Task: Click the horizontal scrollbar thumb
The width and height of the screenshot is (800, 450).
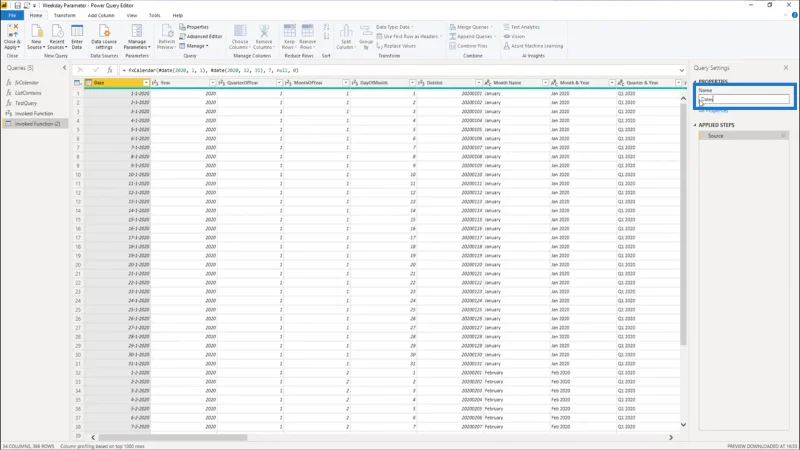Action: pos(172,437)
